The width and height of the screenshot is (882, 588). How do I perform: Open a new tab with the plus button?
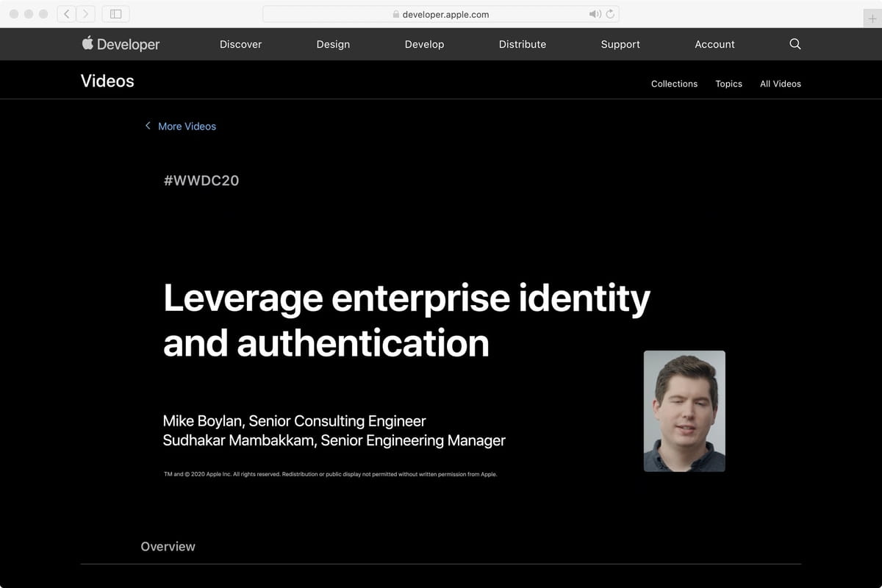coord(872,19)
